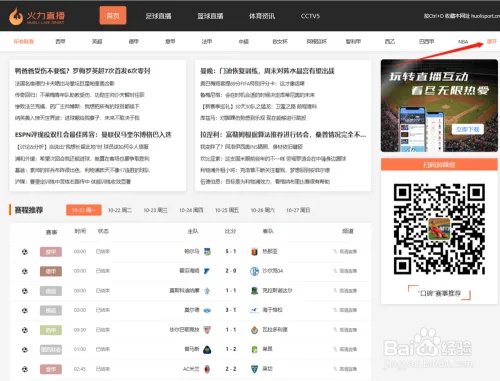Open the 首页 home tab
This screenshot has height=381, width=500.
click(113, 15)
